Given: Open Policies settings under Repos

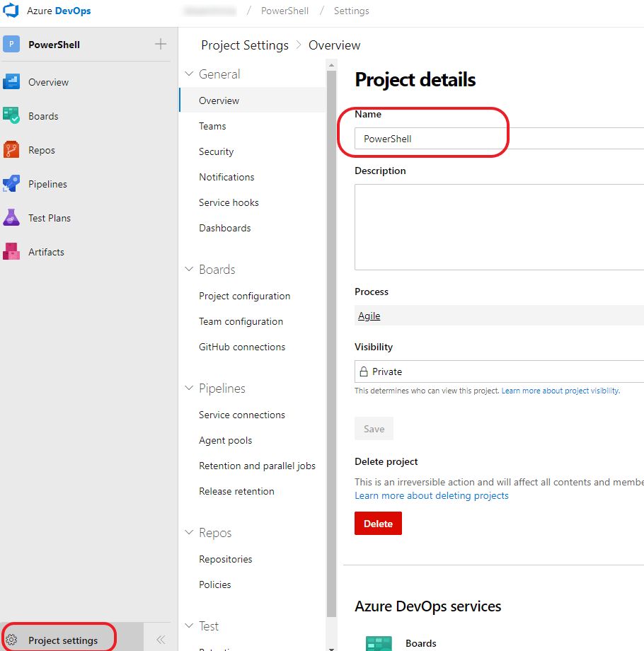Looking at the screenshot, I should point(214,584).
